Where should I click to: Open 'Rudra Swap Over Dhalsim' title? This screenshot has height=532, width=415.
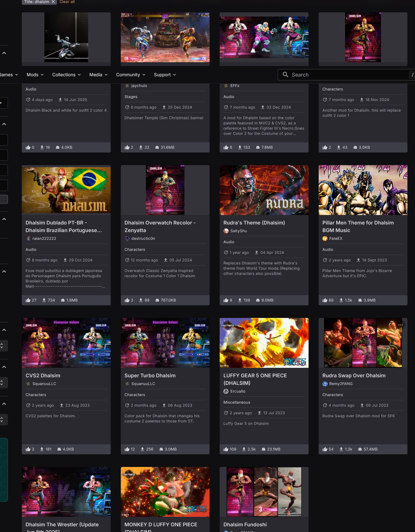354,375
